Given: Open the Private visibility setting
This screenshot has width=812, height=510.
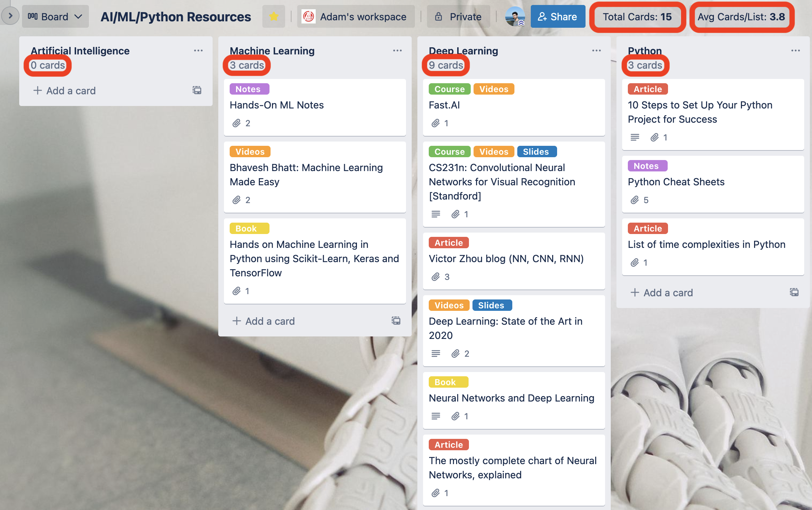Looking at the screenshot, I should point(458,17).
